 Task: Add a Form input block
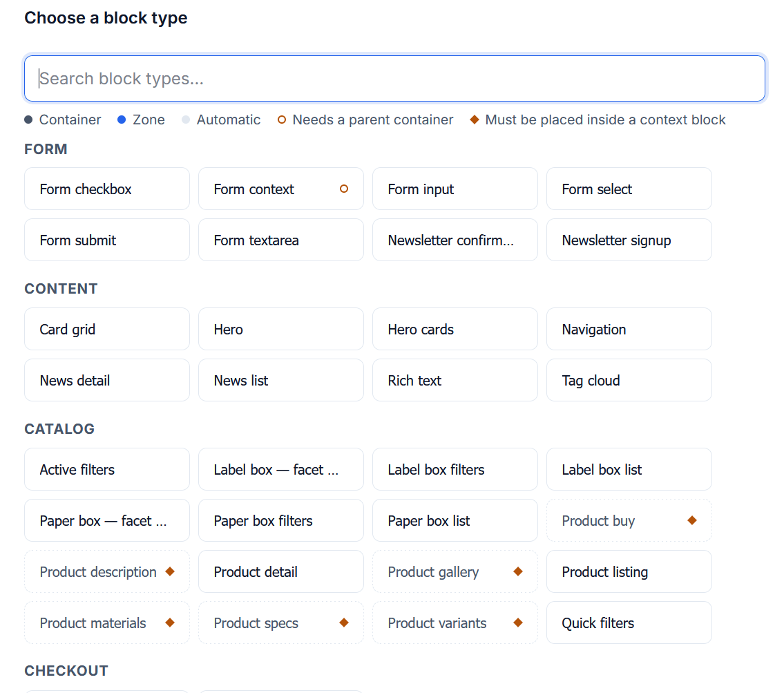pyautogui.click(x=455, y=189)
